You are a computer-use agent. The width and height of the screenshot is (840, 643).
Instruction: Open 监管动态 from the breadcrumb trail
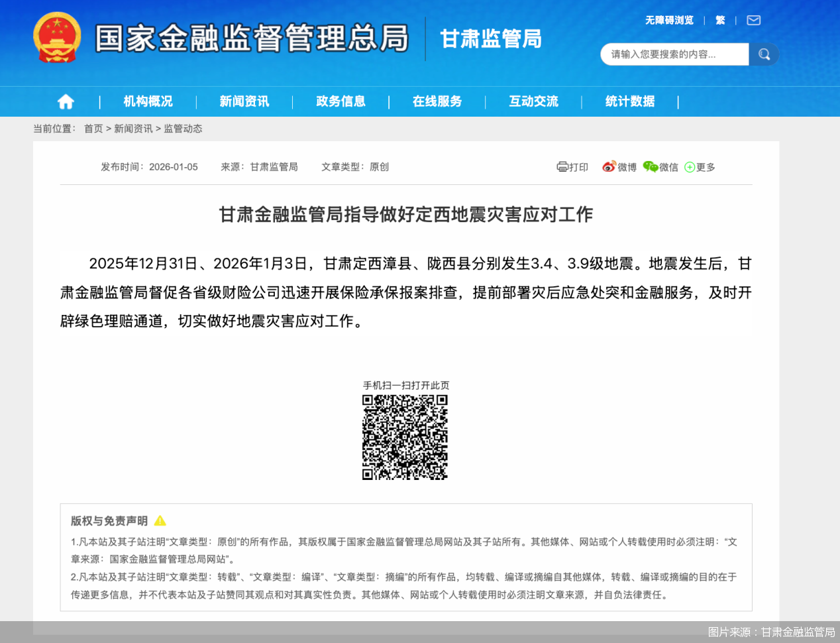(184, 129)
